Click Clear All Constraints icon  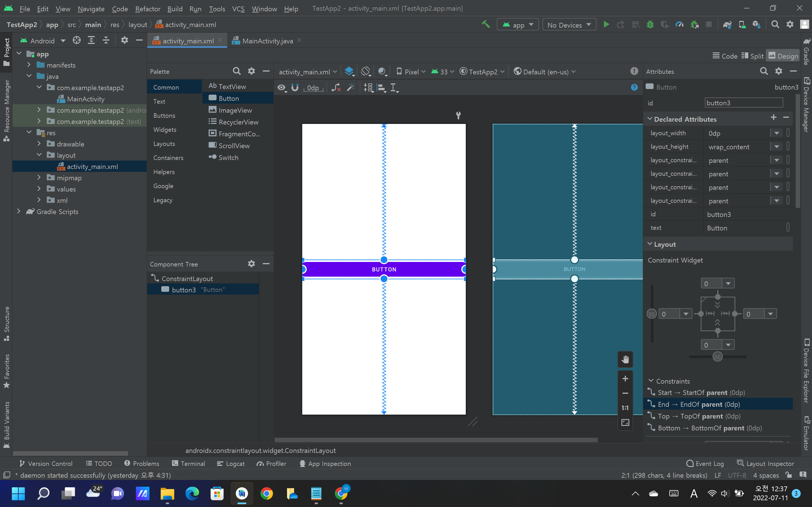click(x=336, y=88)
